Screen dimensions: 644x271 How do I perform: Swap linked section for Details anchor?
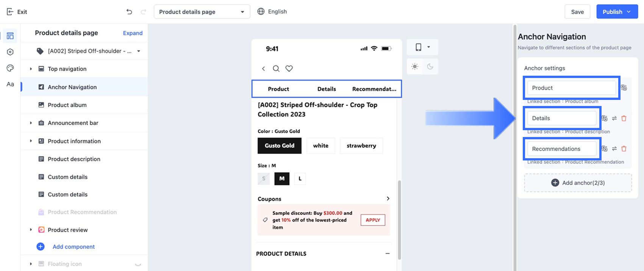614,118
